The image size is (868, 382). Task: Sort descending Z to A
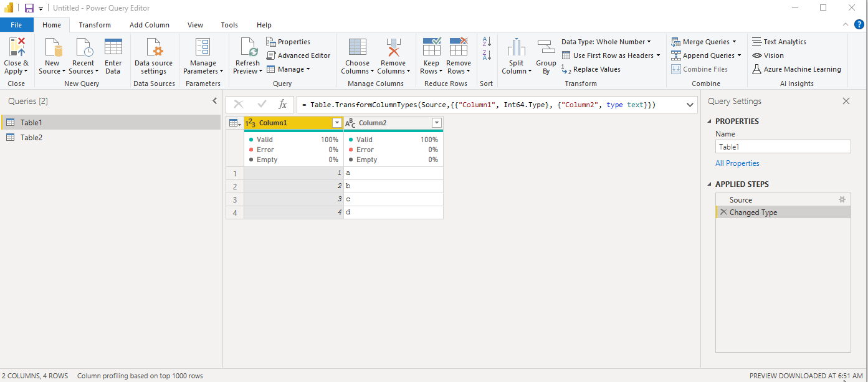tap(487, 55)
